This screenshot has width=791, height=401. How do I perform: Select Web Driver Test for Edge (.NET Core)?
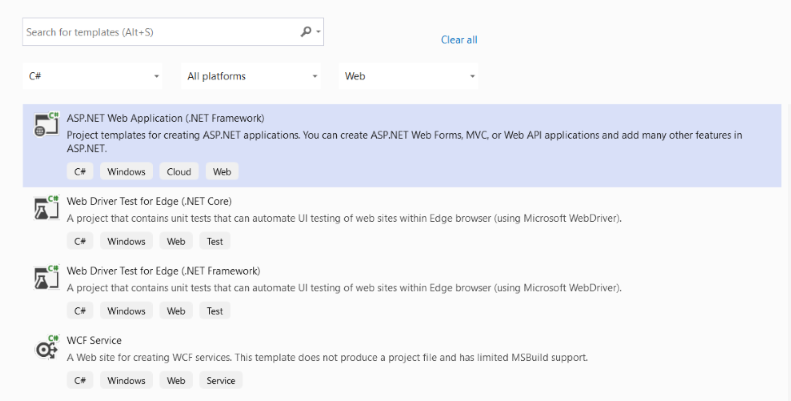[x=149, y=201]
